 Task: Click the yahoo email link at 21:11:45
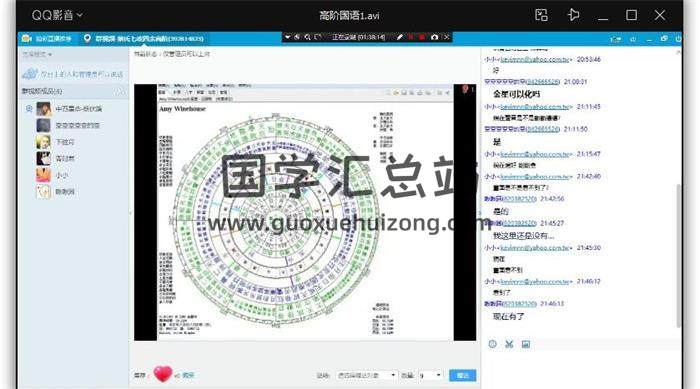point(534,107)
